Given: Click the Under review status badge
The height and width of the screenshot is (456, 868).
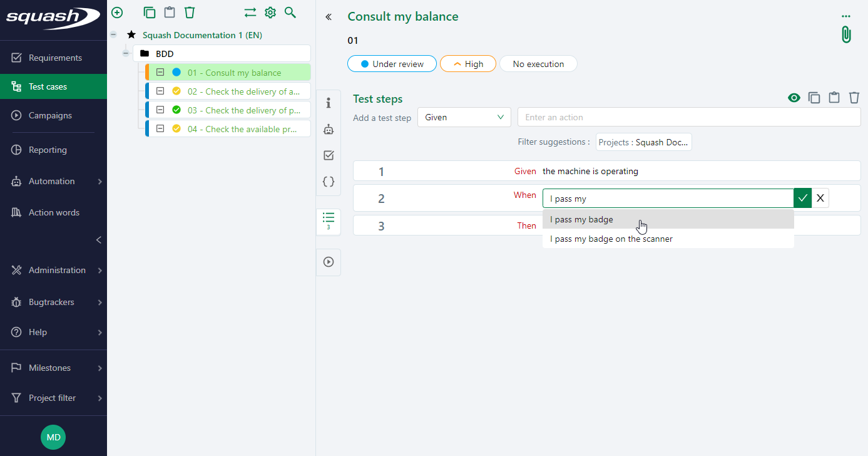Looking at the screenshot, I should (392, 64).
